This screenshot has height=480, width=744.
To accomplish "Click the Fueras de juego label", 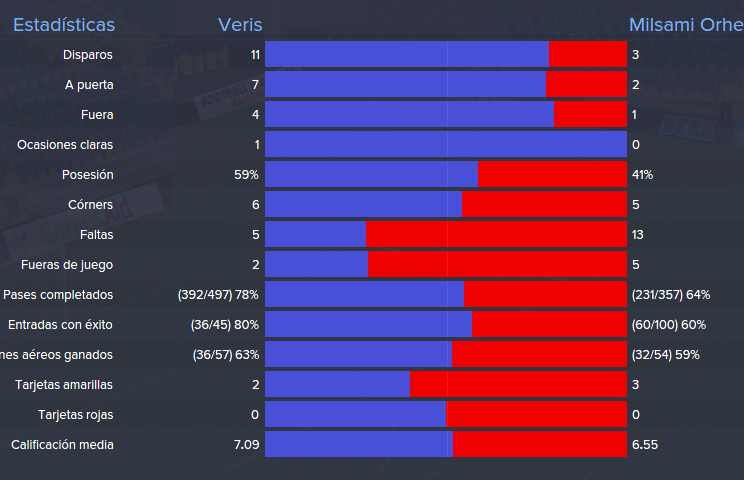I will click(x=67, y=265).
